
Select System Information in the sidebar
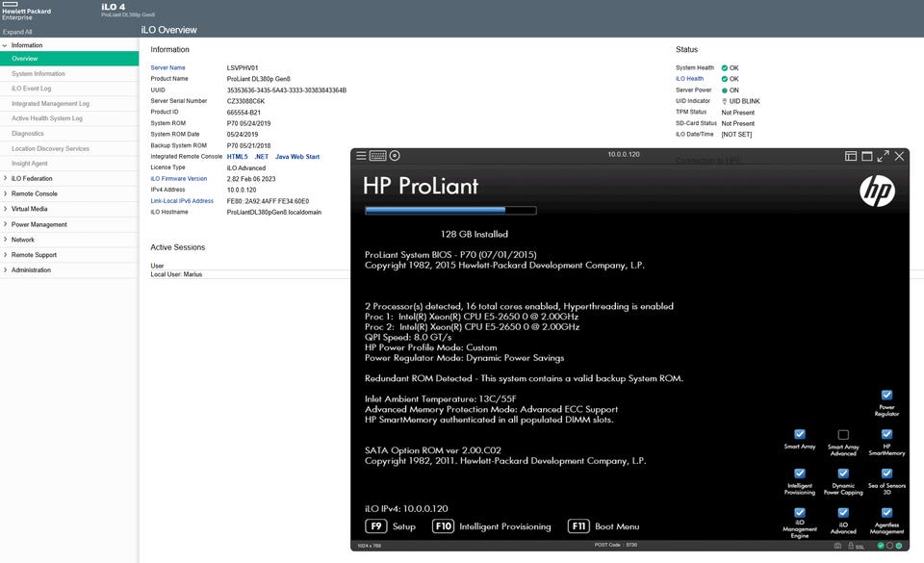click(x=38, y=73)
